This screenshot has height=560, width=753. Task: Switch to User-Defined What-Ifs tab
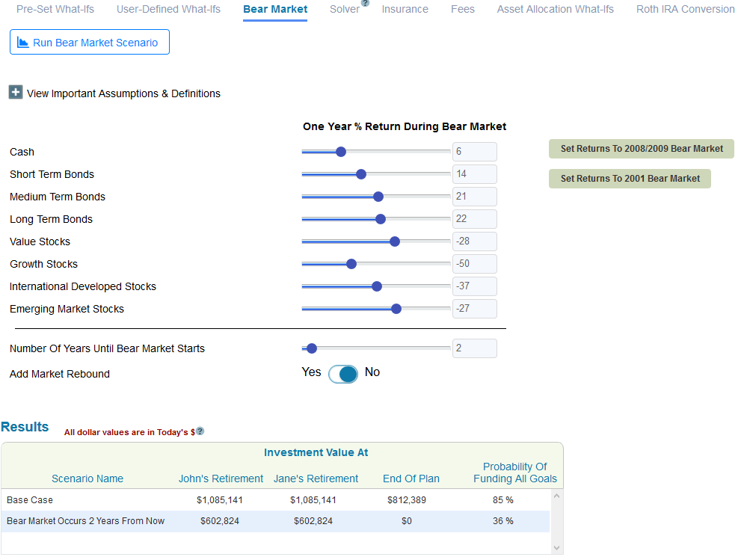[168, 10]
